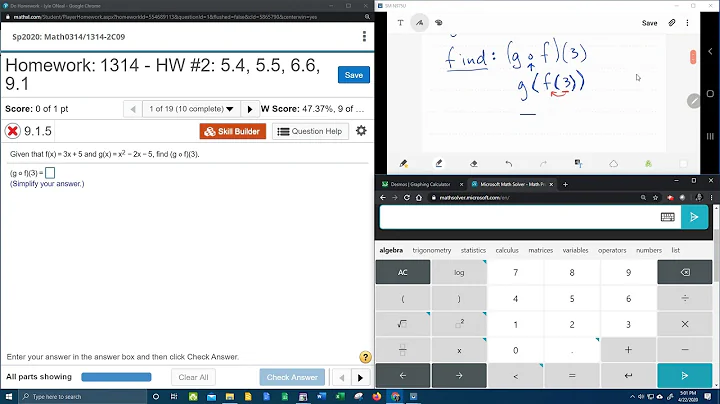Click the blue Save button on homework
720x404 pixels.
354,75
